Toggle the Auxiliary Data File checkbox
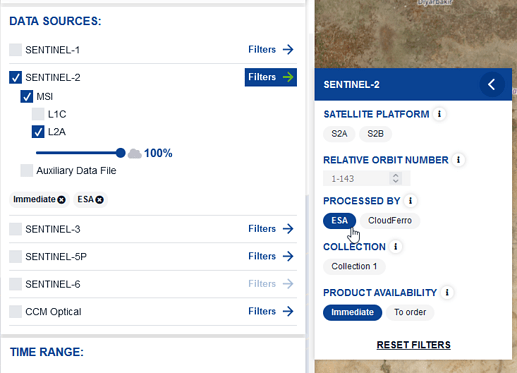Screen dimensions: 517x373 pyautogui.click(x=27, y=170)
